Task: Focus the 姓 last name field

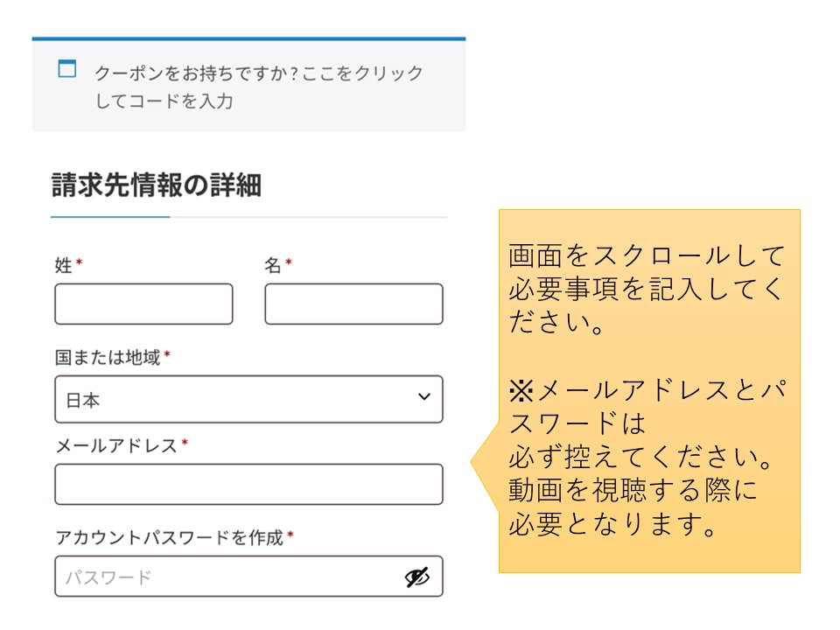Action: tap(143, 304)
